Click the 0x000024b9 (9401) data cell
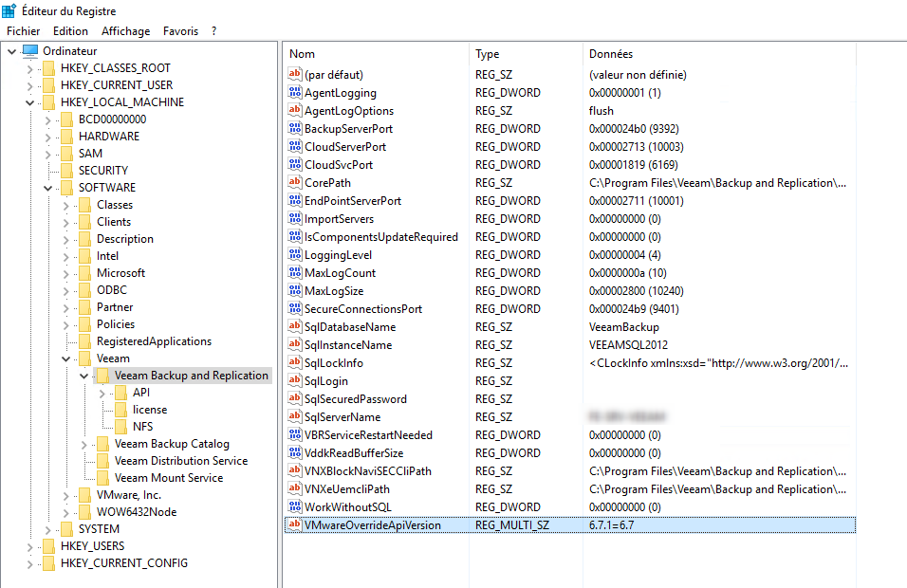Screen dimensions: 907x588 tap(634, 309)
